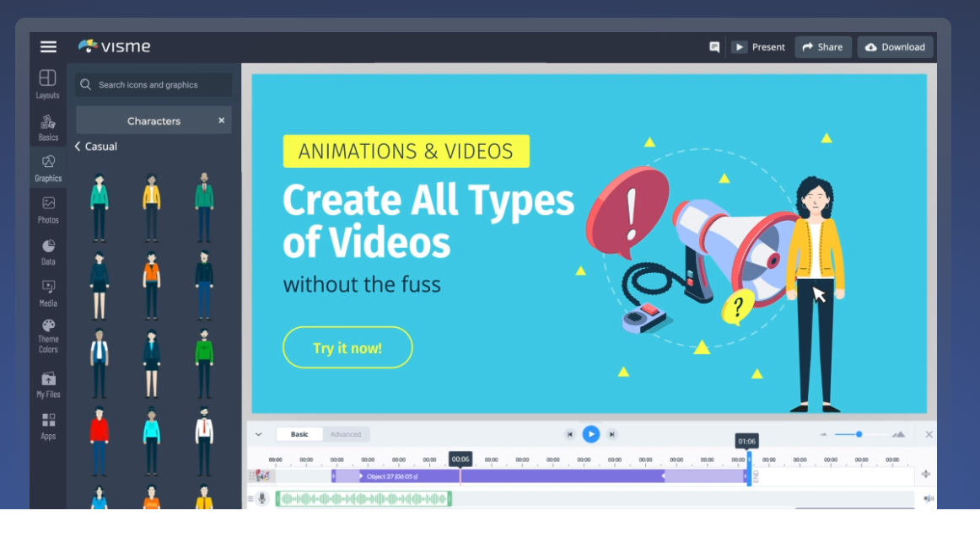
Task: Open the Basics panel
Action: coord(48,127)
